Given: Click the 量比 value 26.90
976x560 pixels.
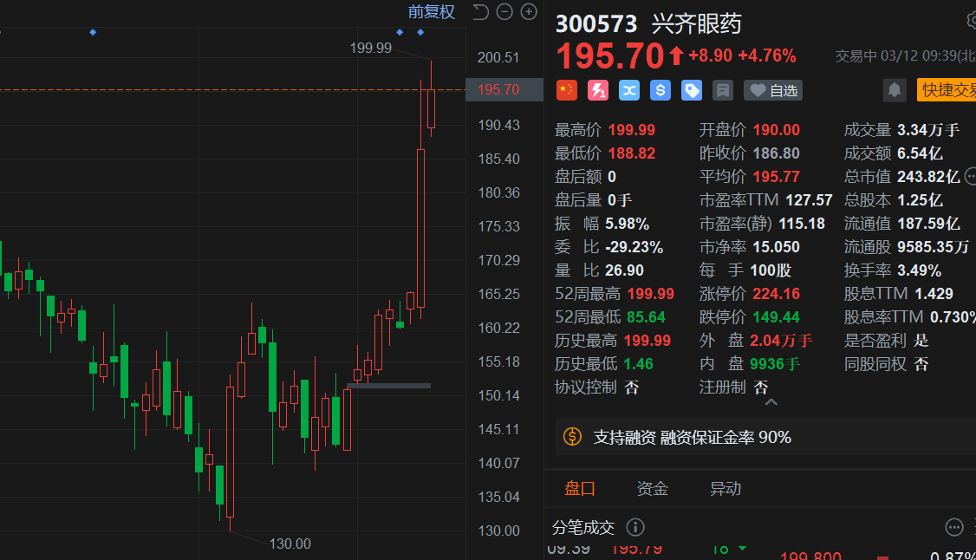Looking at the screenshot, I should coord(624,270).
